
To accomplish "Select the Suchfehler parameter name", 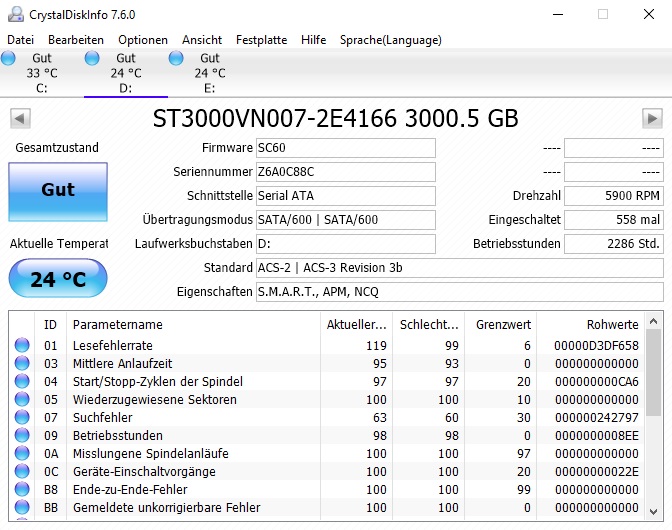I will coord(102,417).
